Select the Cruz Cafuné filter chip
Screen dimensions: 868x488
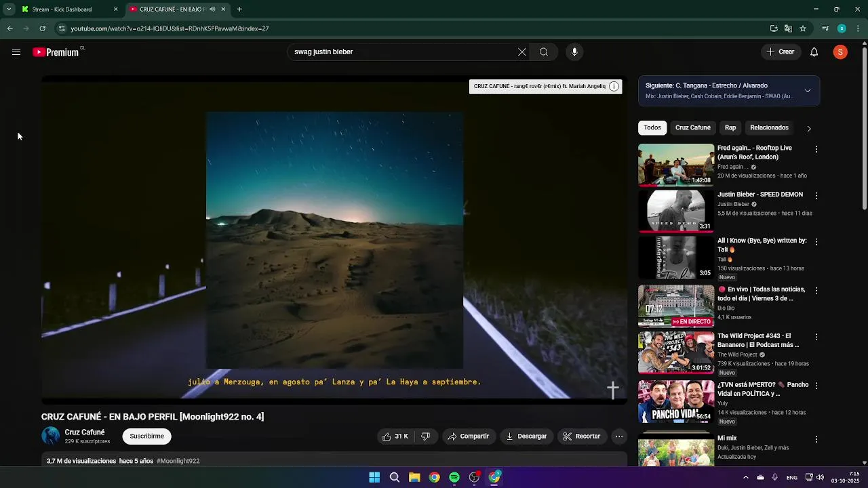click(x=692, y=127)
